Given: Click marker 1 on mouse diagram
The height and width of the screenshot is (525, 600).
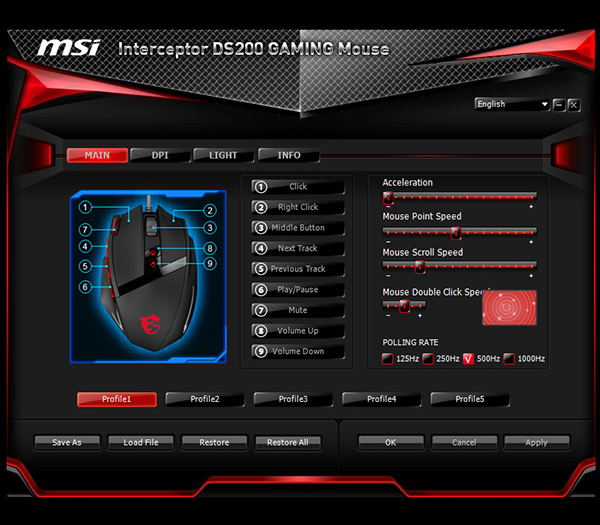Looking at the screenshot, I should point(85,207).
